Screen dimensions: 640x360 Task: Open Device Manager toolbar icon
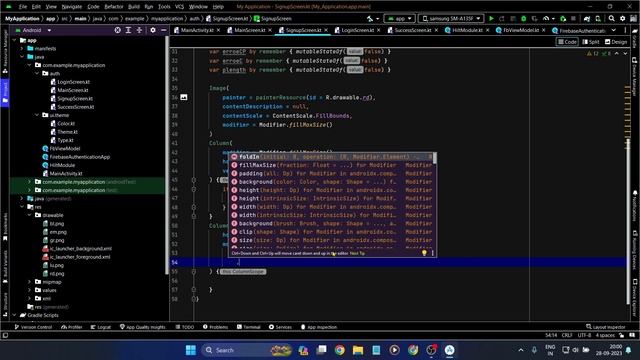(x=598, y=18)
